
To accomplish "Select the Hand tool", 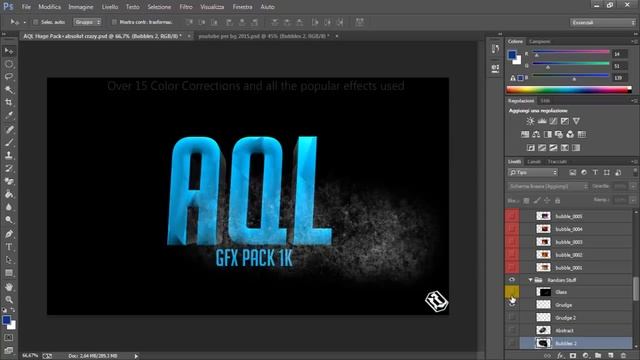I will pos(9,287).
